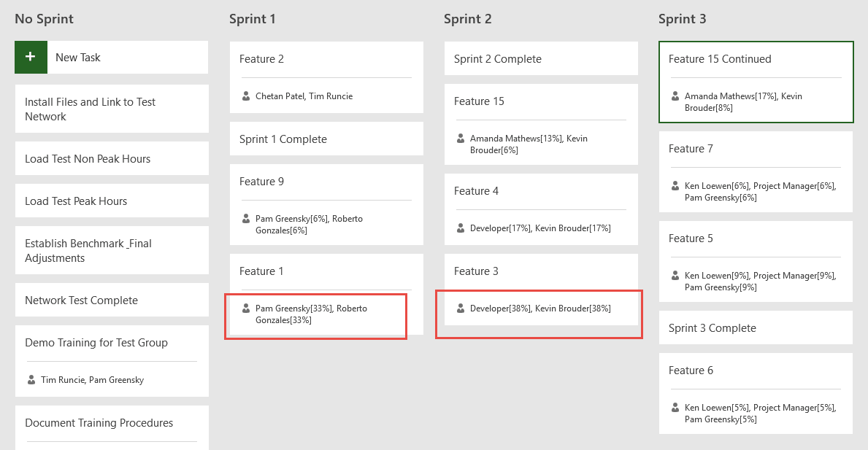Click person icon on Feature 7 card
The height and width of the screenshot is (450, 868).
click(x=675, y=186)
